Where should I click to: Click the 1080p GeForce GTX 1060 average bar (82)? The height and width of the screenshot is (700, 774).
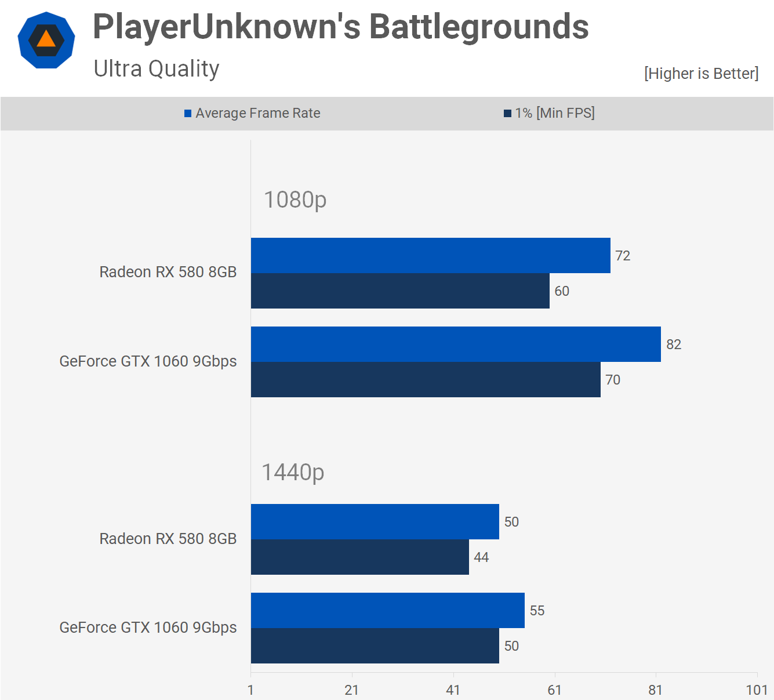coord(456,344)
